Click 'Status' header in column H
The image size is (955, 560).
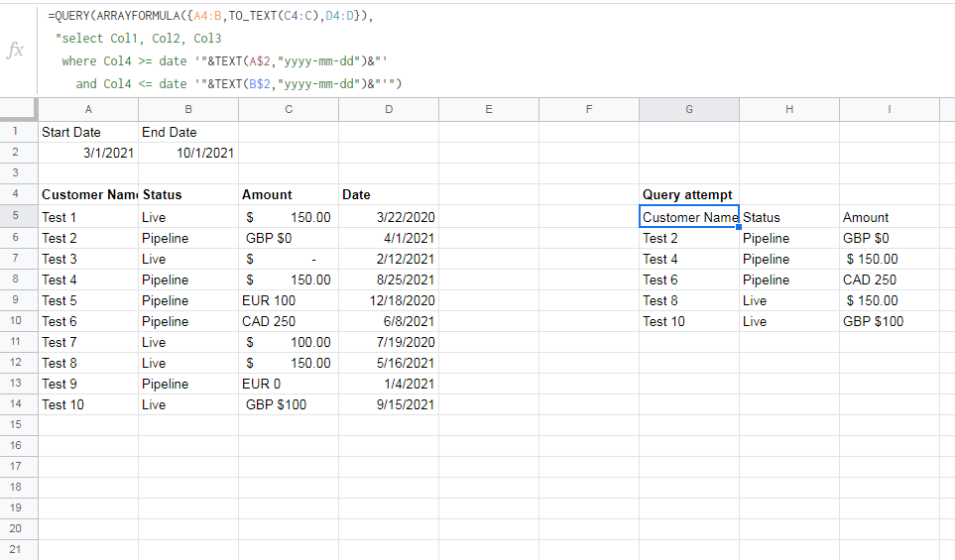[x=789, y=217]
